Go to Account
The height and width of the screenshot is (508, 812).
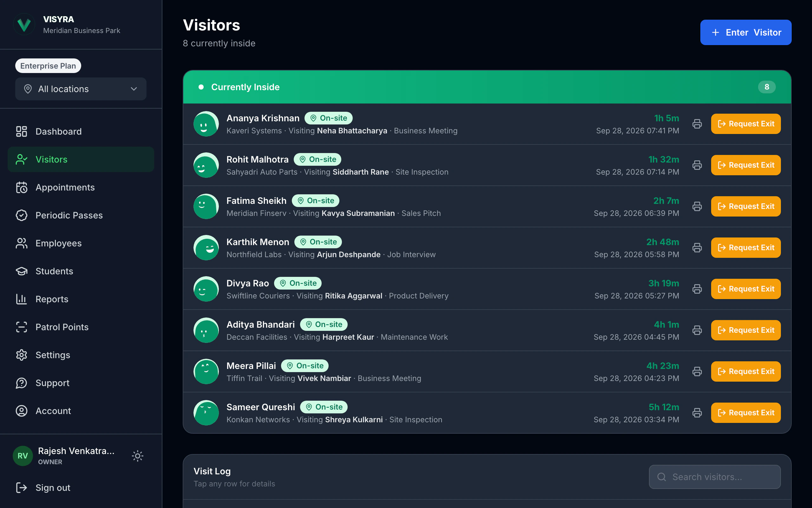coord(81,411)
